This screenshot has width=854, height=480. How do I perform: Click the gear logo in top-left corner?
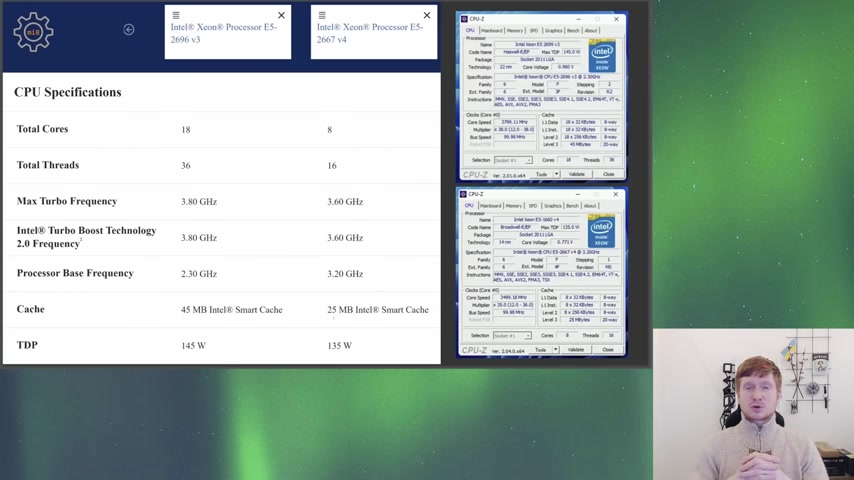(x=33, y=32)
